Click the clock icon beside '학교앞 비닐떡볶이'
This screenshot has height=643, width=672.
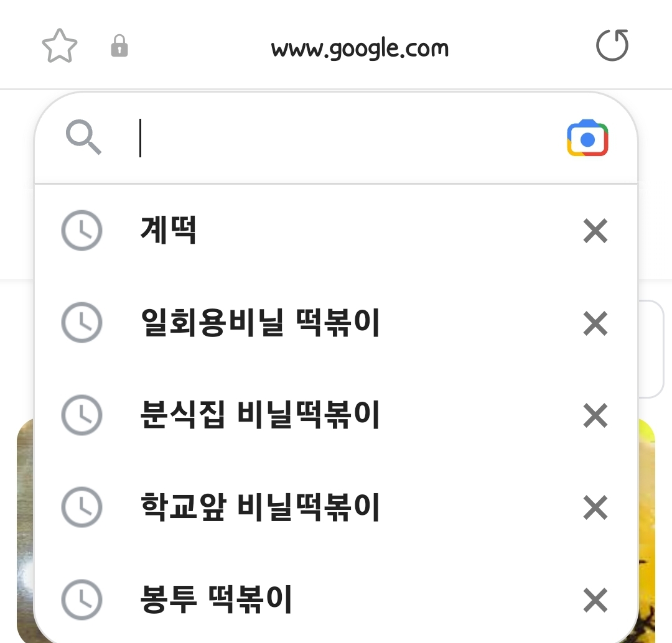pos(82,507)
